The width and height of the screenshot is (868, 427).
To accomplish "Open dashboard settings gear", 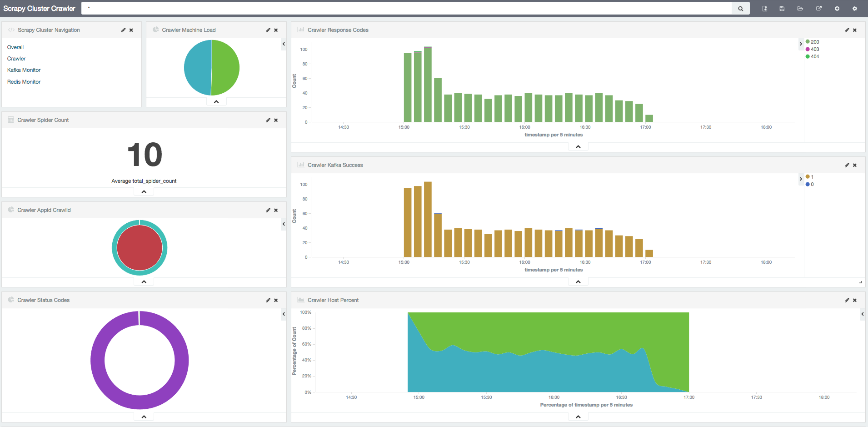I will point(855,9).
